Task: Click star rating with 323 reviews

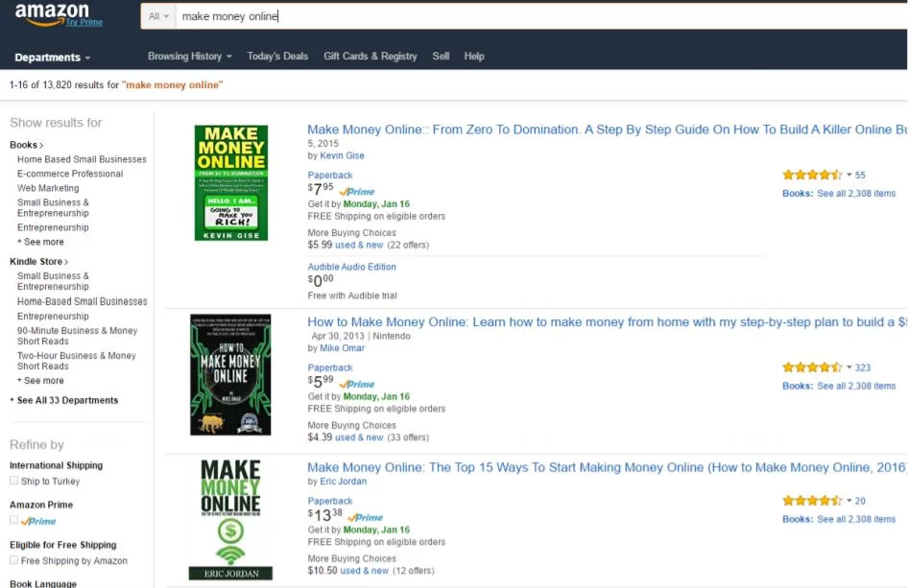Action: 812,367
